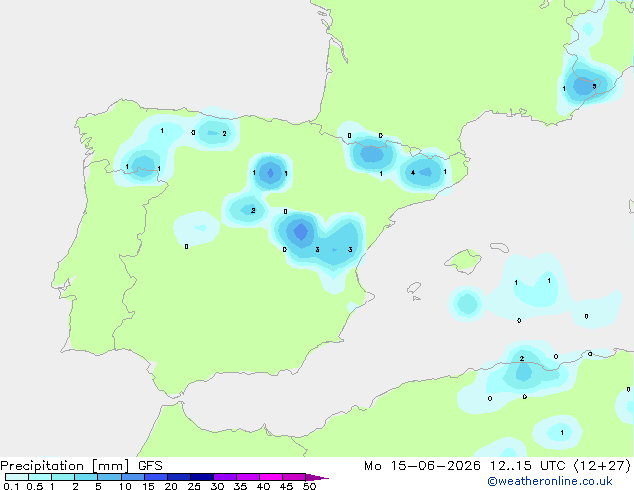
Task: Click the '0.5' legend scale label
Action: point(35,486)
